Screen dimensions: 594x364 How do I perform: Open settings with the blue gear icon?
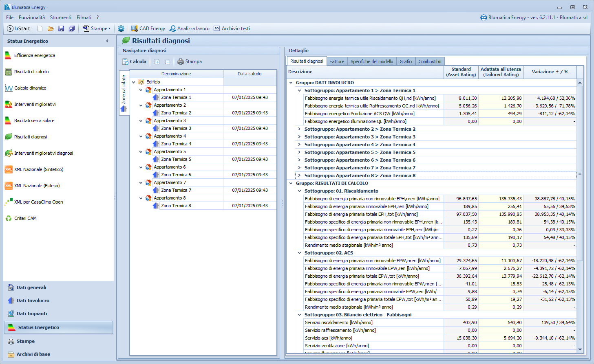121,29
